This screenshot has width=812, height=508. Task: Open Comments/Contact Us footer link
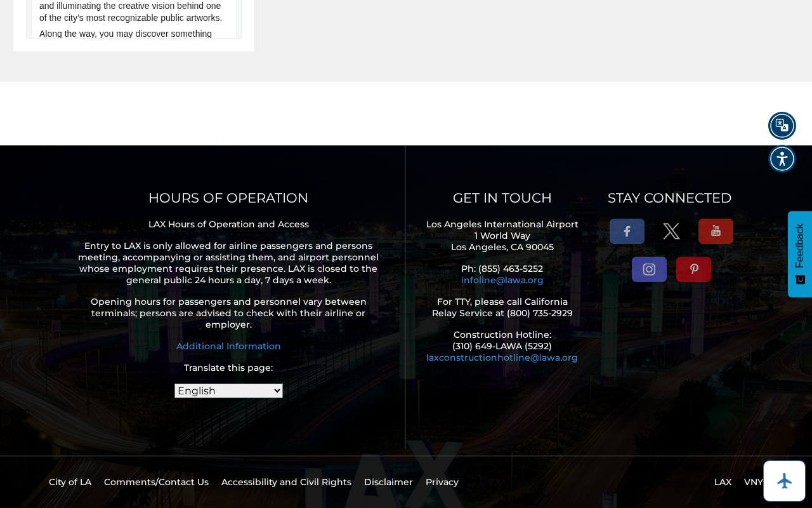click(156, 482)
